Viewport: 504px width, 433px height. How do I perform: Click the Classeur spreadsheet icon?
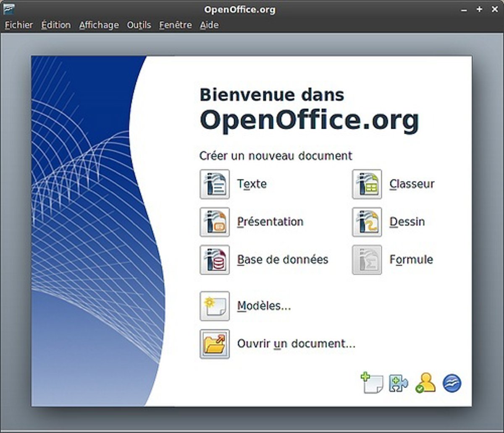(367, 184)
